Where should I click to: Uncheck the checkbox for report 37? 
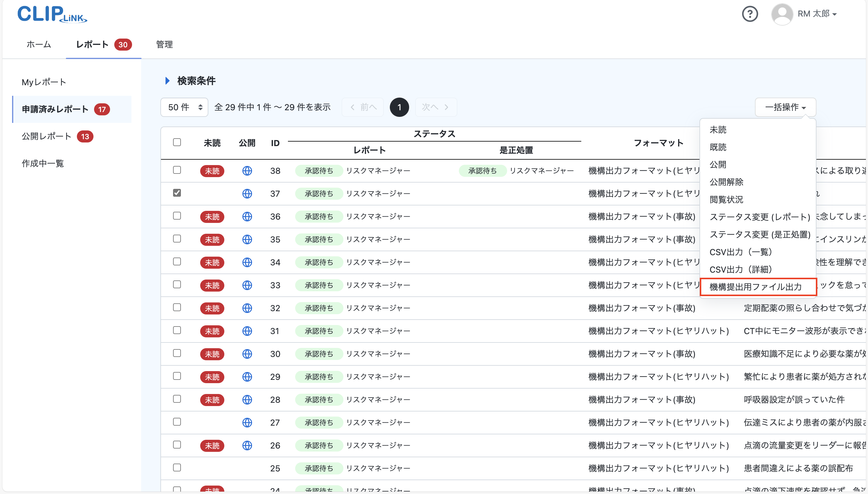177,192
